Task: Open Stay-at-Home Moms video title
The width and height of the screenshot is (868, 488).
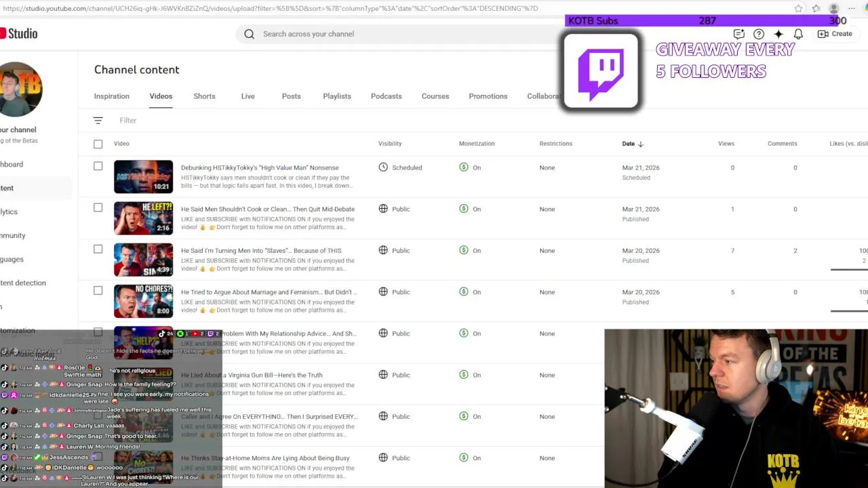Action: [x=265, y=458]
